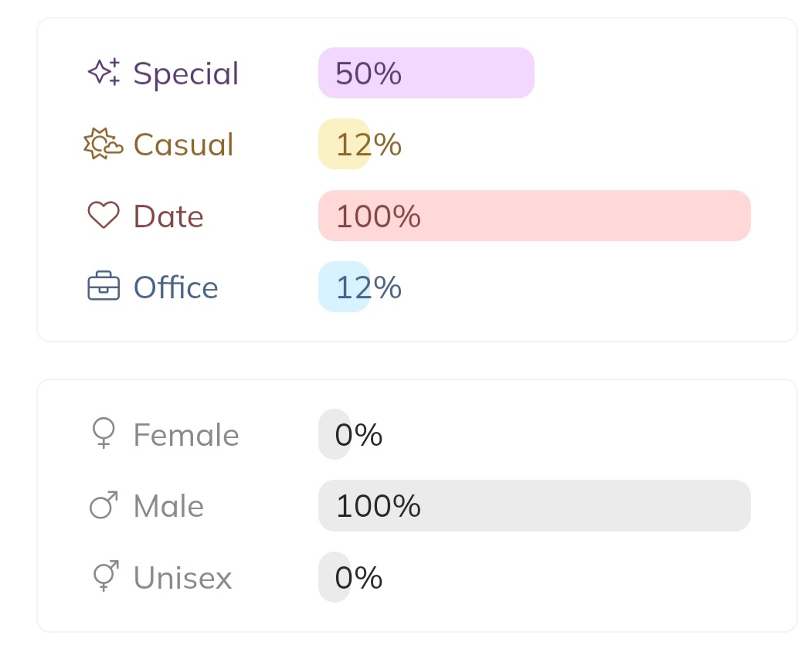This screenshot has width=812, height=649.
Task: Select the Special occasion label
Action: pos(186,73)
